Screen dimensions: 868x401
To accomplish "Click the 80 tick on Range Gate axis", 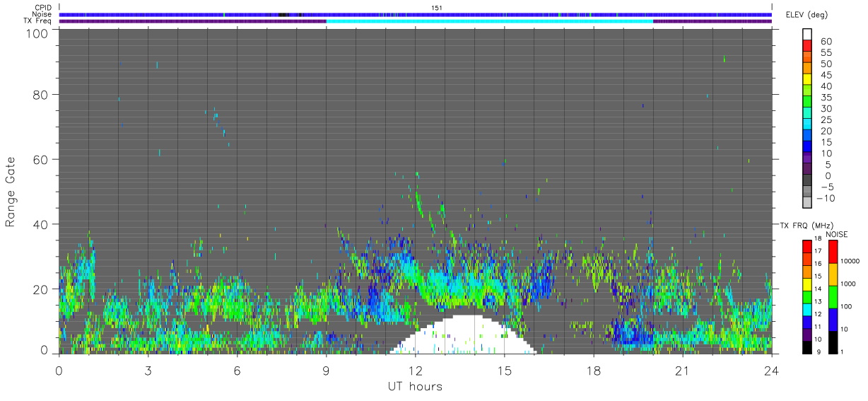I will (x=41, y=94).
